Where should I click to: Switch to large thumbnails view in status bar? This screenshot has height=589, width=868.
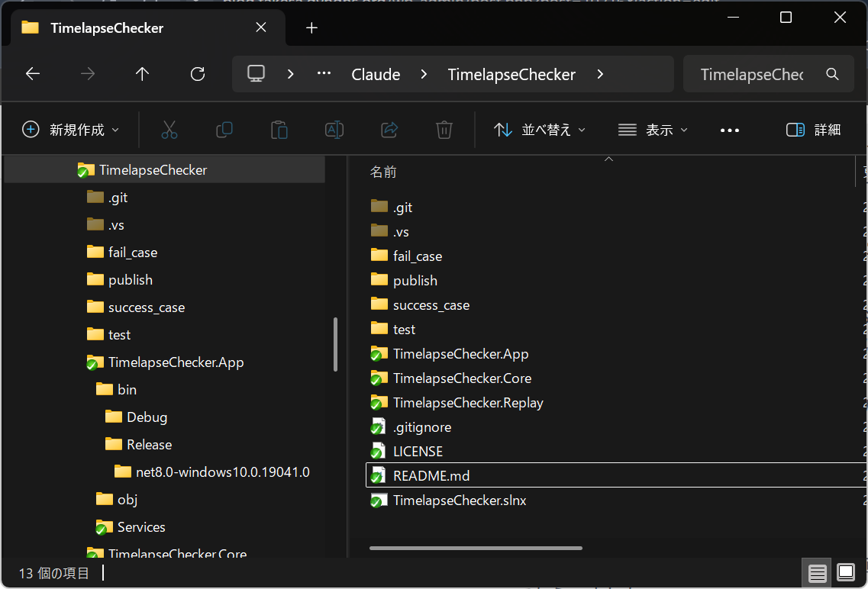[x=846, y=572]
